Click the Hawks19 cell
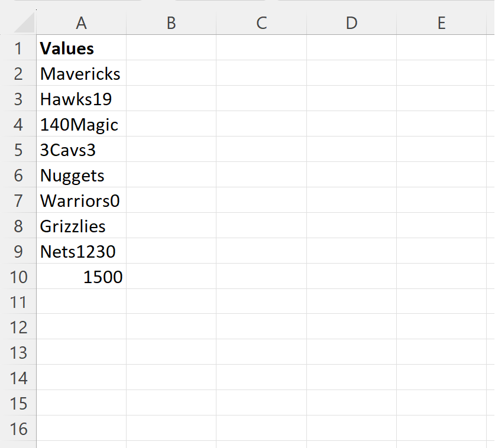 click(81, 99)
